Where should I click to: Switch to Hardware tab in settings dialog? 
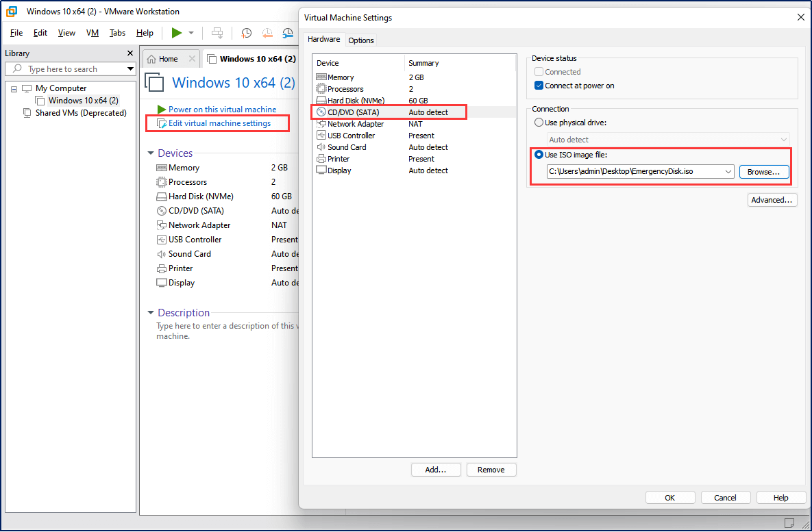tap(323, 39)
